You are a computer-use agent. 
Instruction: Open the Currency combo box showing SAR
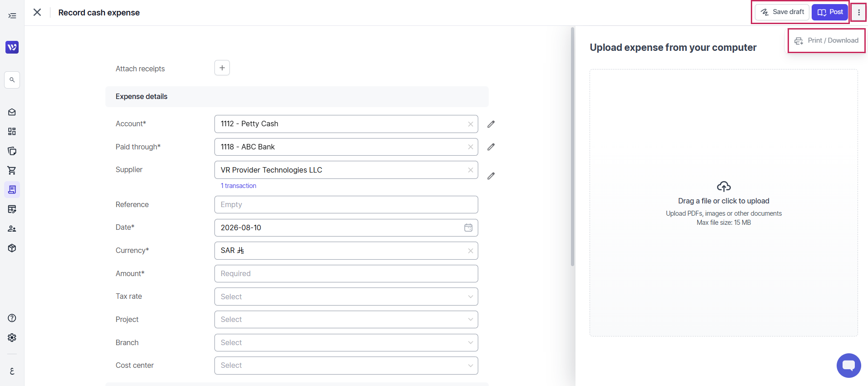coord(346,251)
